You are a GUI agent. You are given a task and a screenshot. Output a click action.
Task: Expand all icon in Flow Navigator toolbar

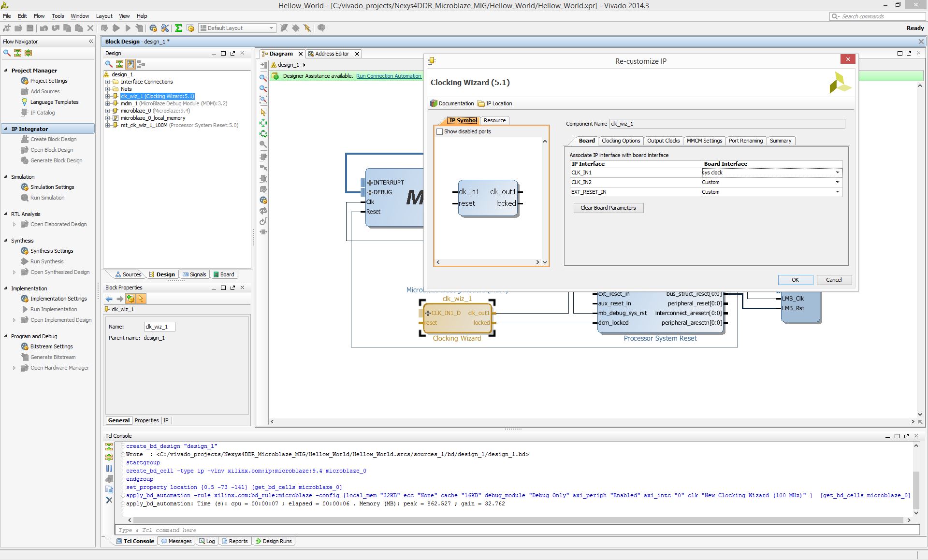point(28,53)
